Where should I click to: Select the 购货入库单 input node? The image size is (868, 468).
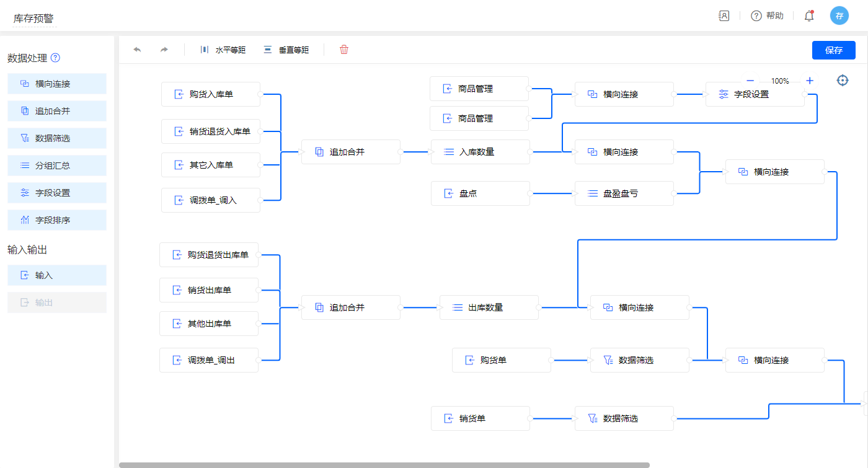pos(210,94)
